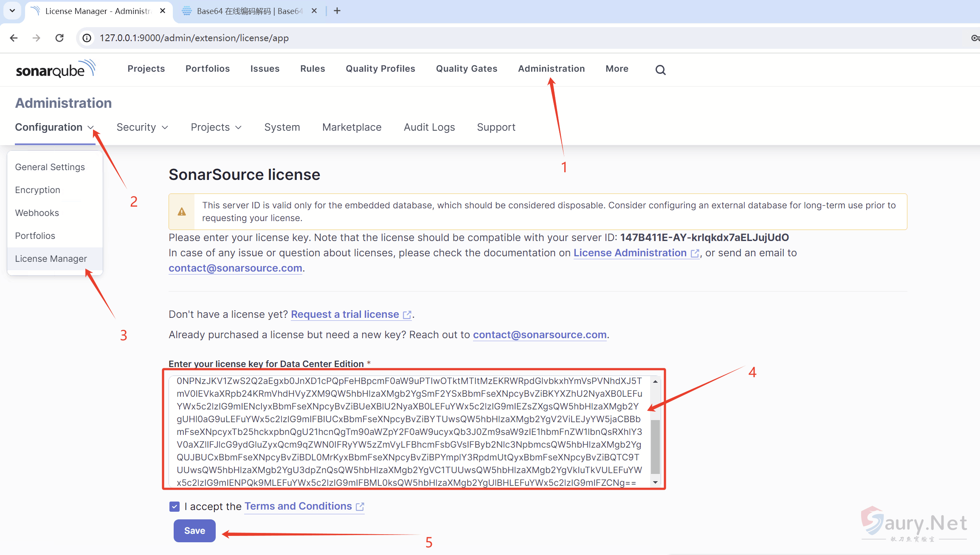The image size is (980, 555).
Task: Go back using browser back arrow
Action: point(14,38)
